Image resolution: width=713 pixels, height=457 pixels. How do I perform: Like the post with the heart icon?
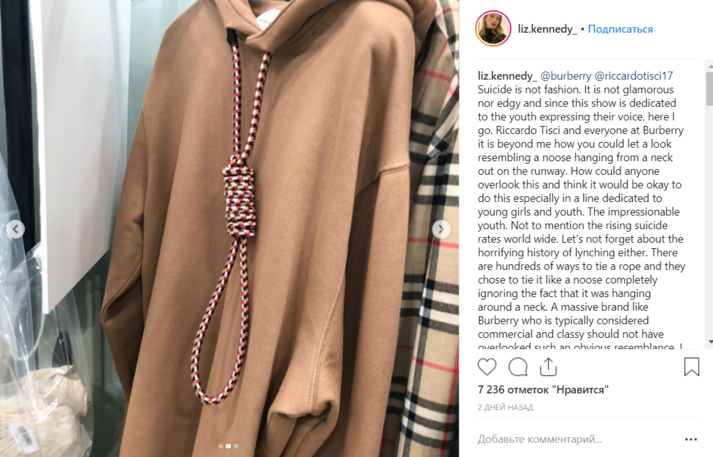[x=487, y=367]
